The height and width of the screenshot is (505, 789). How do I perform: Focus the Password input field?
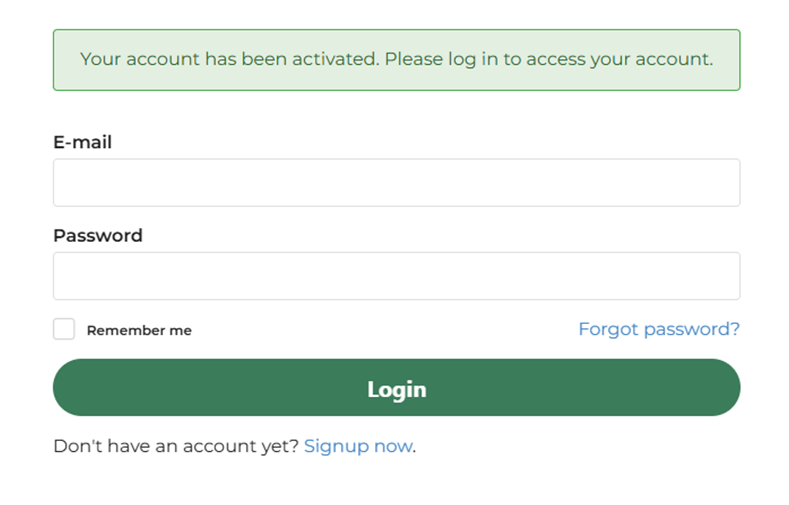[x=396, y=276]
